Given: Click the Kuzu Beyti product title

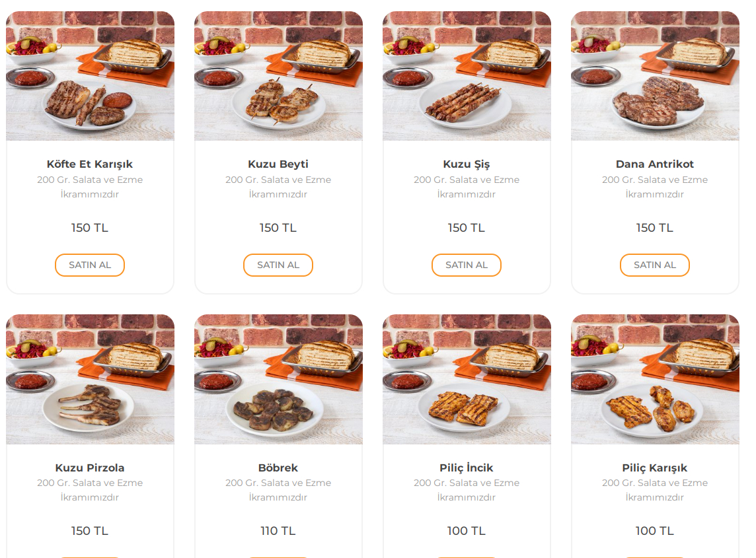Looking at the screenshot, I should tap(278, 164).
